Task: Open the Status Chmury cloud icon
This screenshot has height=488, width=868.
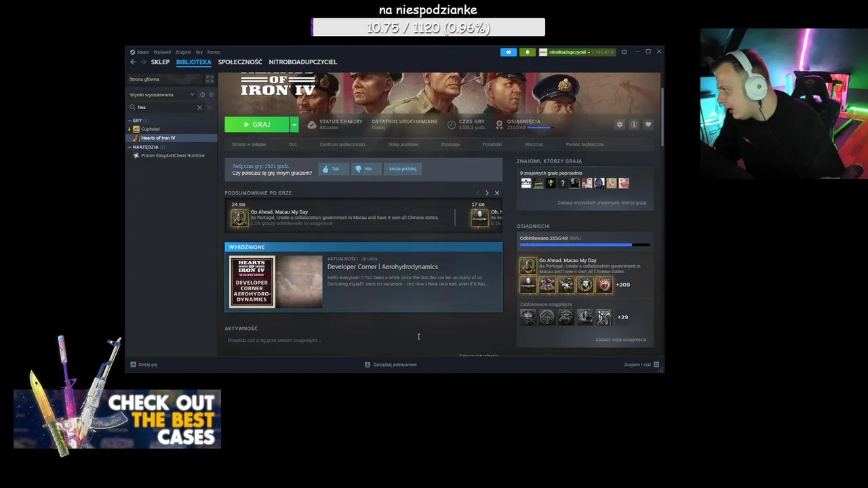Action: (x=311, y=125)
